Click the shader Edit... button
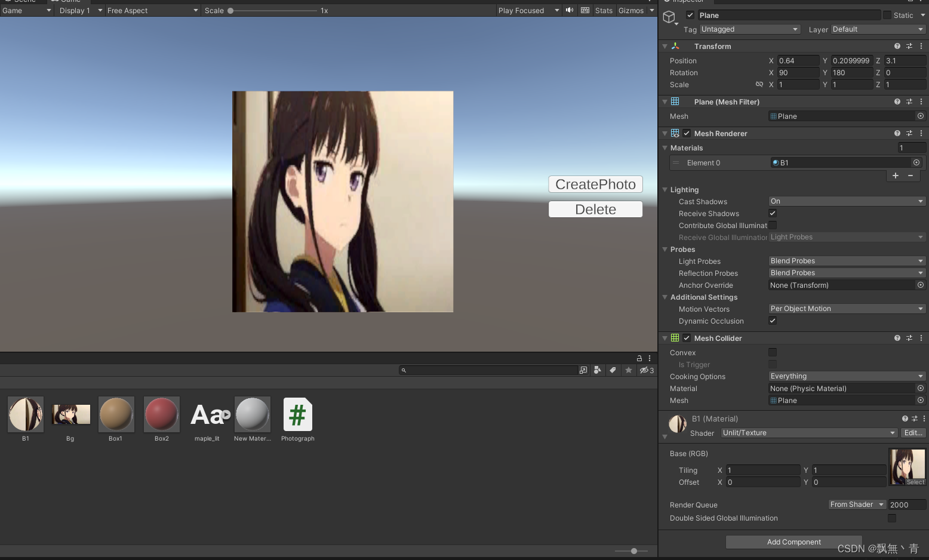Screen dimensions: 929x560 coord(913,433)
